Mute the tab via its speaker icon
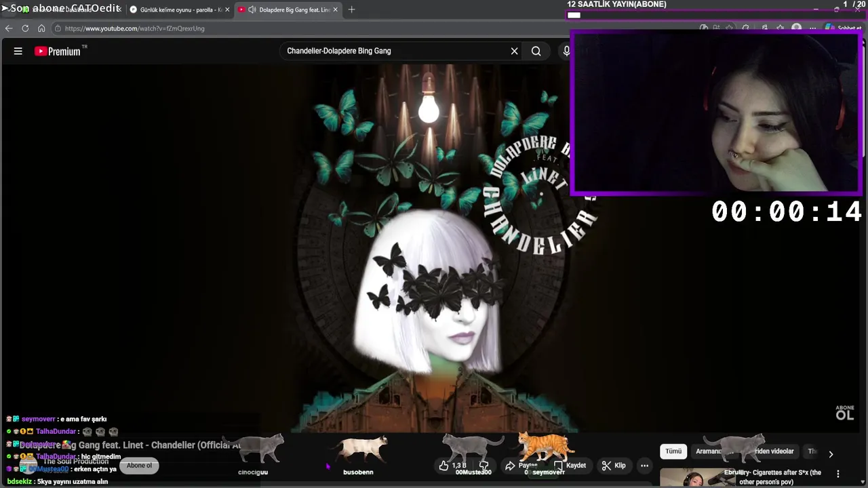 252,9
